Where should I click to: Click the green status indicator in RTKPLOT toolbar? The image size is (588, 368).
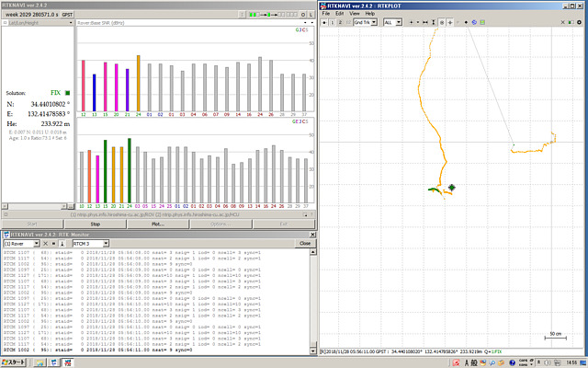571,22
